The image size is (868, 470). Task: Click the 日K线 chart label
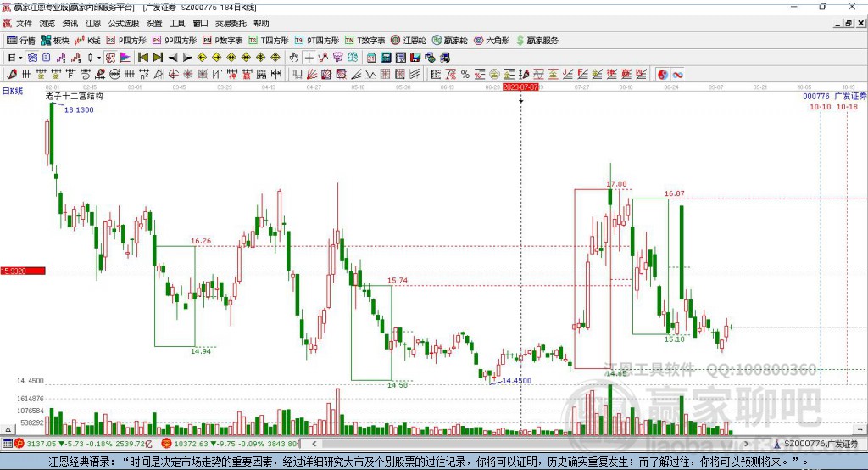click(x=13, y=91)
